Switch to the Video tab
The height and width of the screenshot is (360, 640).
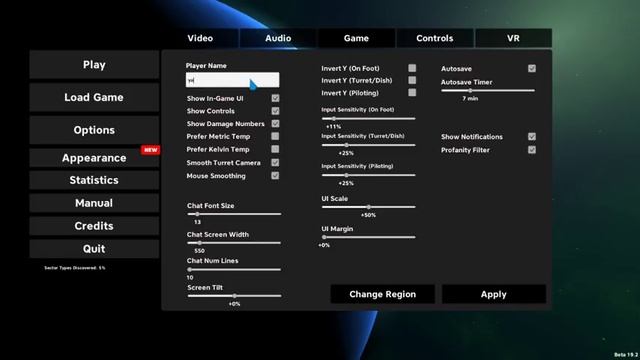click(x=200, y=38)
